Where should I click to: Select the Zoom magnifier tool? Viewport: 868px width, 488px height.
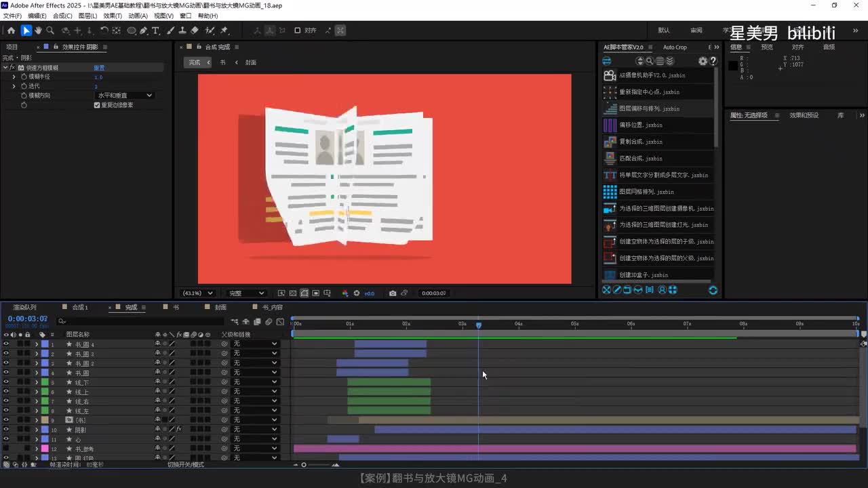click(x=50, y=30)
